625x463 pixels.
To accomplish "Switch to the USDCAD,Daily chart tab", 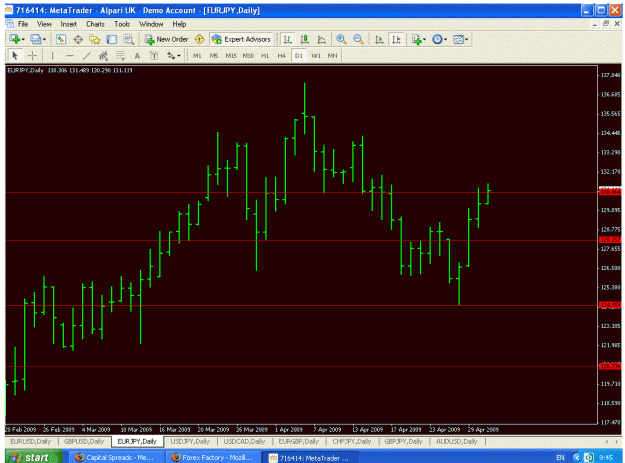I will point(244,441).
